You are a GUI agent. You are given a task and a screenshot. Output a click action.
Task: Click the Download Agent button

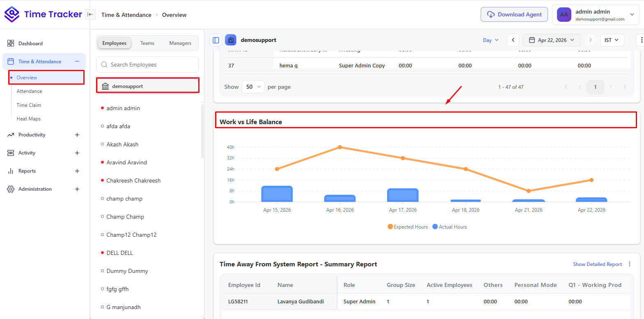click(x=514, y=14)
